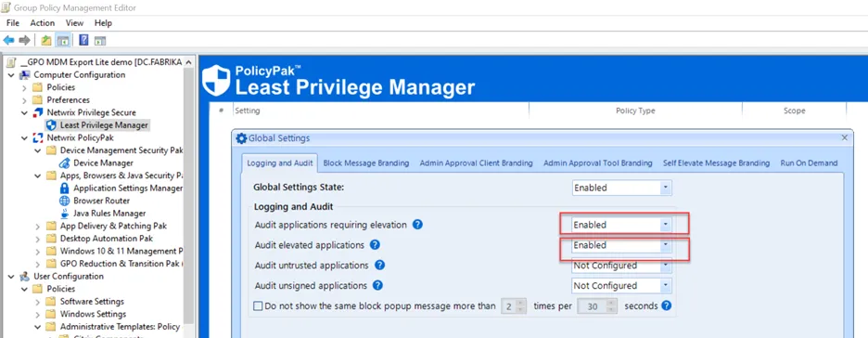
Task: Open the Help menu
Action: coord(103,22)
